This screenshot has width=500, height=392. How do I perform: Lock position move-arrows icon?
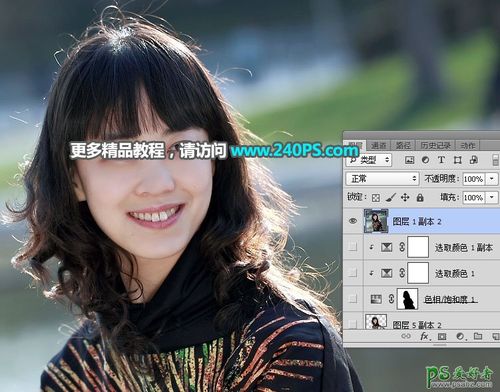coord(405,198)
